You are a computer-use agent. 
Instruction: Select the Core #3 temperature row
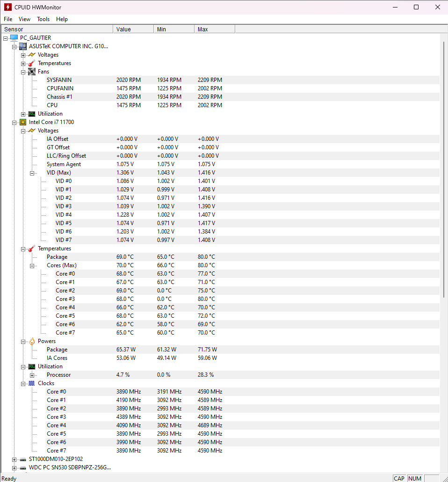247,299
